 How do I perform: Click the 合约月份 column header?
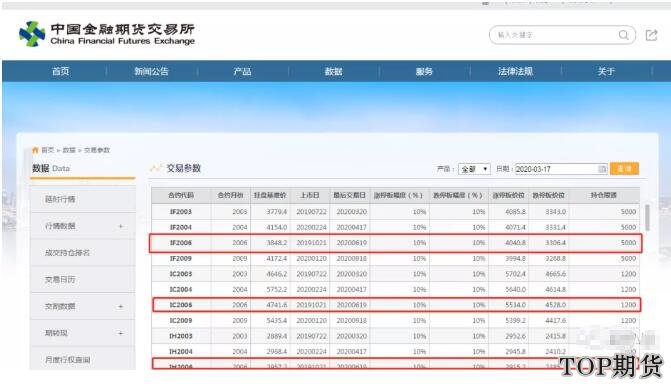click(230, 195)
